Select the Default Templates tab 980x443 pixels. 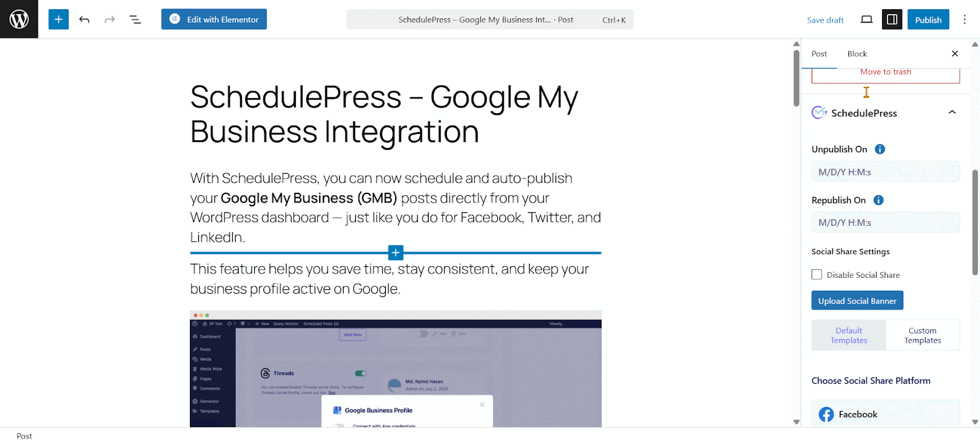(849, 335)
